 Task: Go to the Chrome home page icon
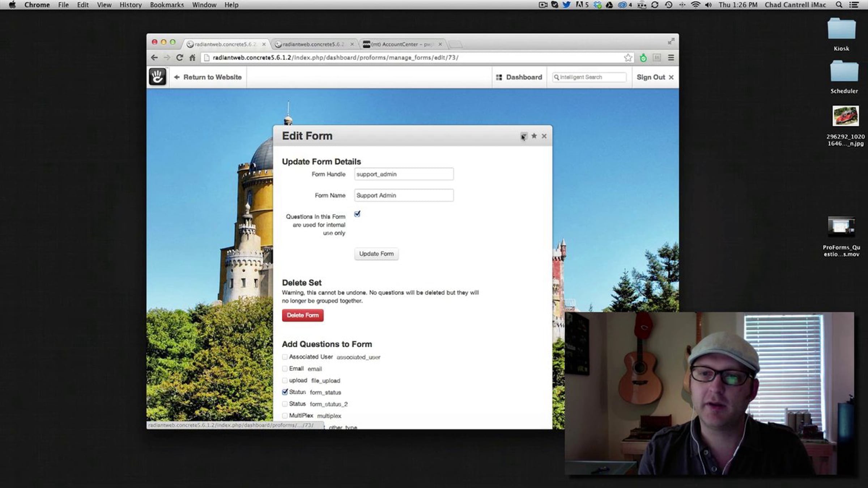(x=192, y=57)
